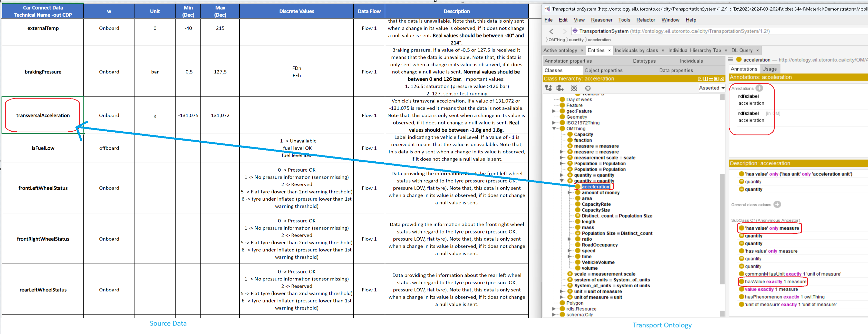Open the Reasoner menu
This screenshot has width=868, height=334.
602,20
